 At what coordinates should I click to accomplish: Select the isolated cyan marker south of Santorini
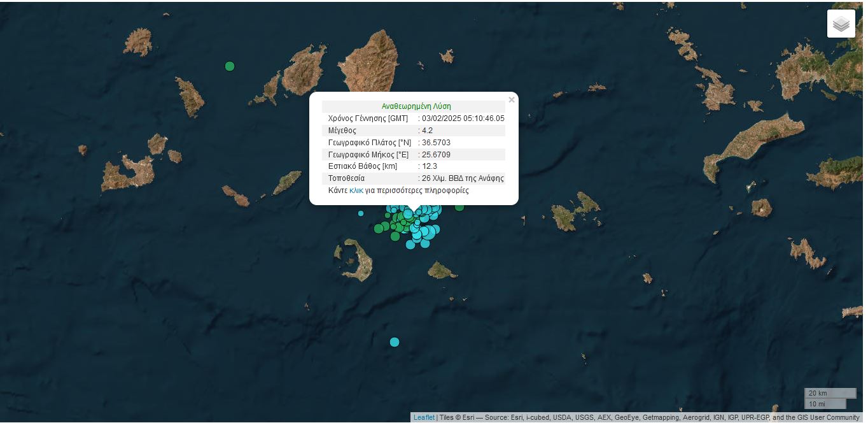(x=395, y=342)
